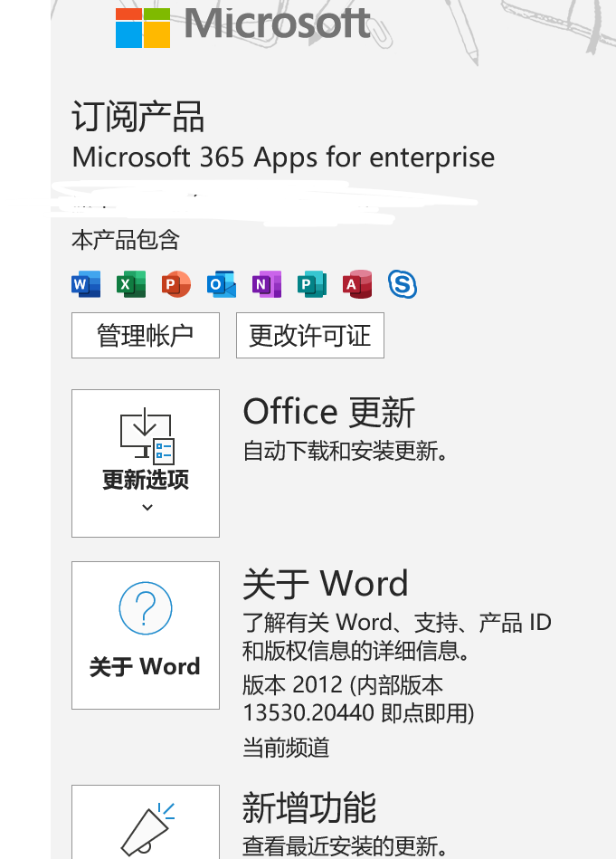Image resolution: width=616 pixels, height=859 pixels.
Task: Click the Outlook app icon
Action: coord(222,284)
